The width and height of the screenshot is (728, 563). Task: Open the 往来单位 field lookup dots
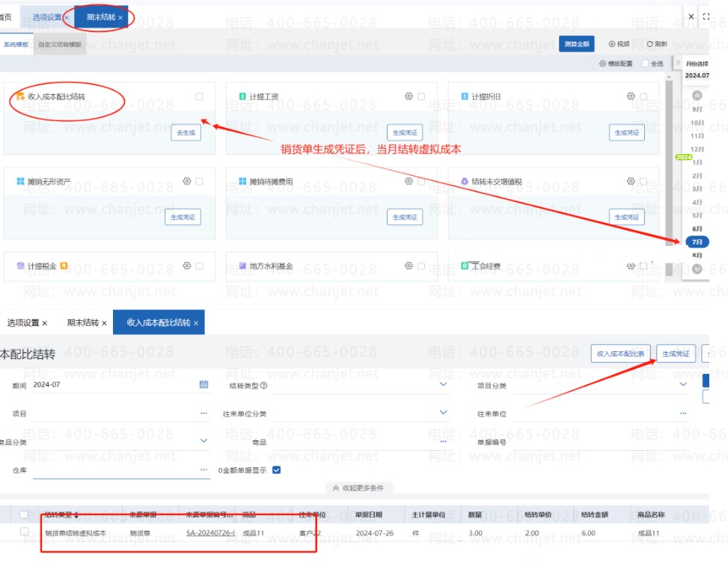pos(683,413)
